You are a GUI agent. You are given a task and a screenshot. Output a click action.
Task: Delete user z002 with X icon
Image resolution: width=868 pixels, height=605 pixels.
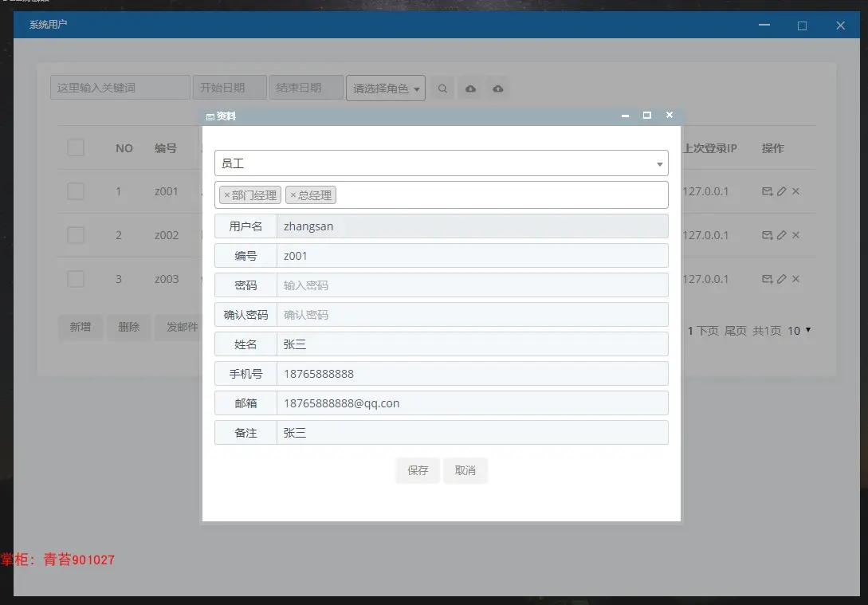795,235
